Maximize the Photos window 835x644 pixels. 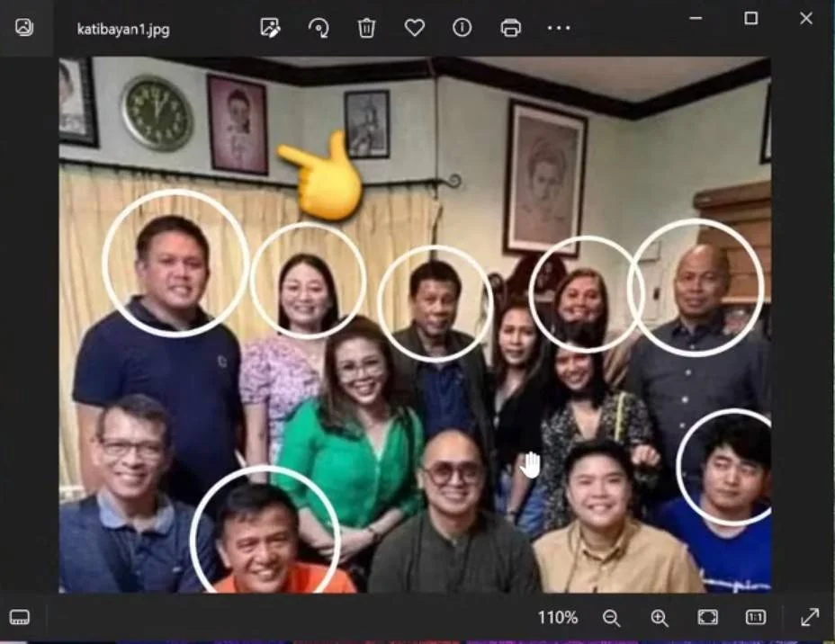pos(750,18)
